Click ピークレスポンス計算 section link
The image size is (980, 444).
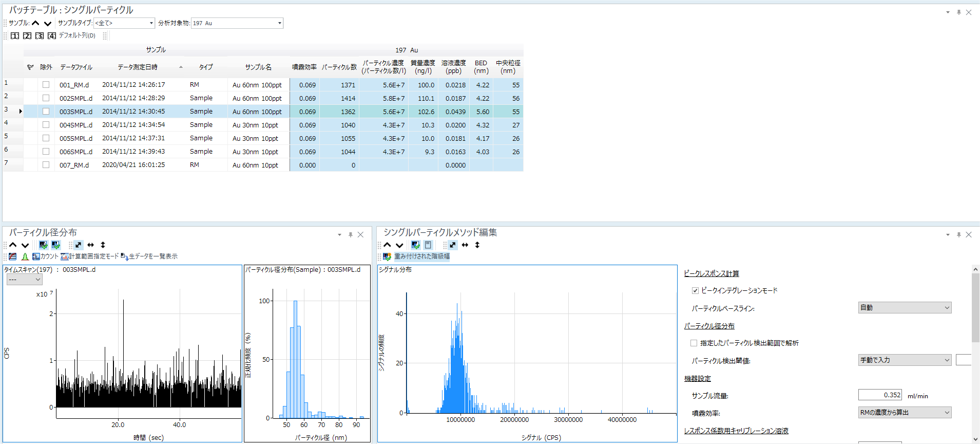[x=712, y=273]
